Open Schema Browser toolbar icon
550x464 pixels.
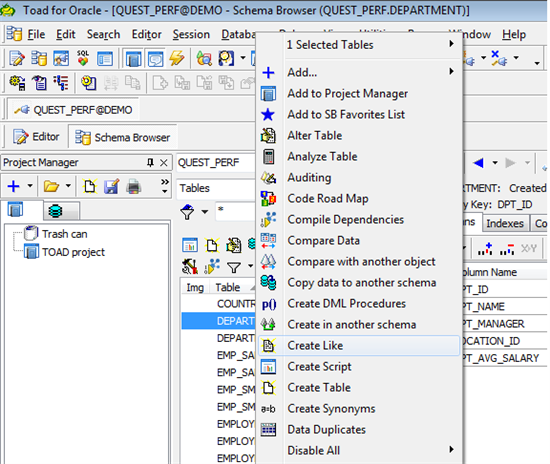click(x=39, y=58)
